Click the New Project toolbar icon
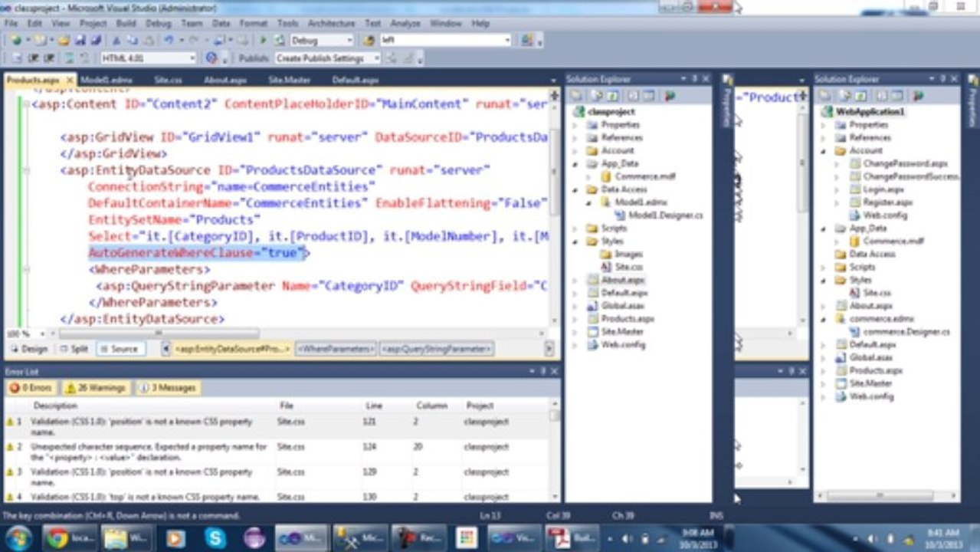 (15, 41)
